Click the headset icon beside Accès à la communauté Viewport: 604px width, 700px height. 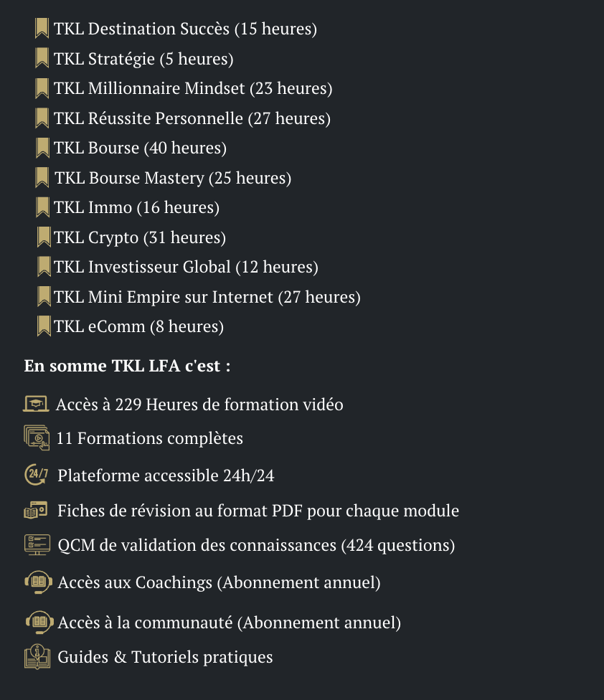click(x=39, y=622)
